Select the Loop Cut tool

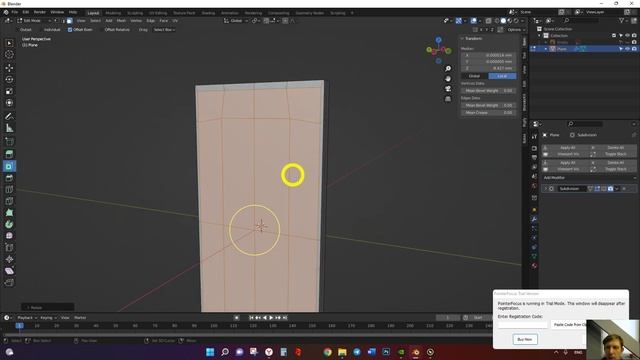tap(9, 189)
